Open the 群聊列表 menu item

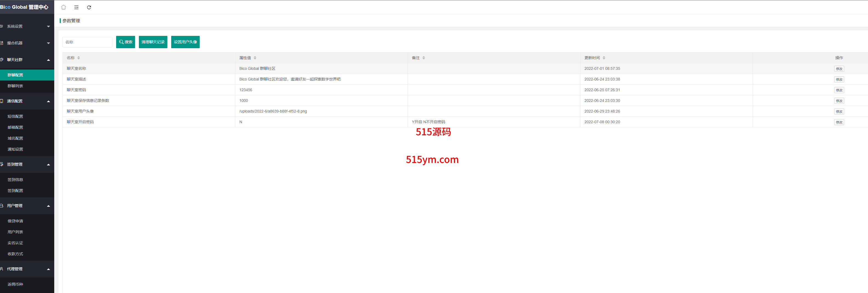(x=16, y=86)
